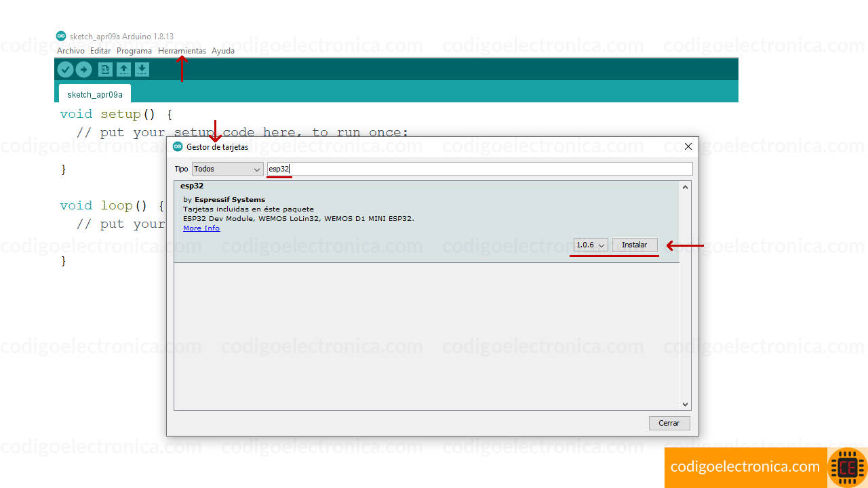Save the sketch with the Save icon
This screenshot has width=868, height=488.
point(142,69)
